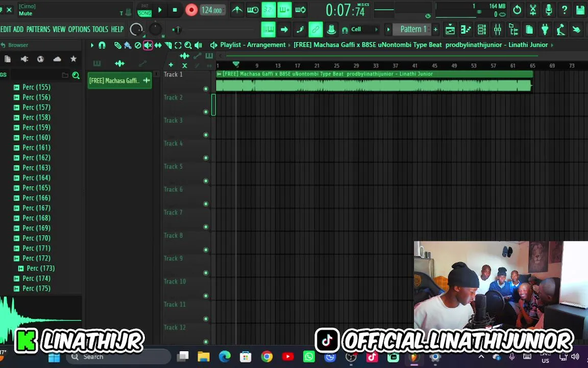Click the arrow left of Pattern 1
Viewport: 588px width, 368px height.
388,29
